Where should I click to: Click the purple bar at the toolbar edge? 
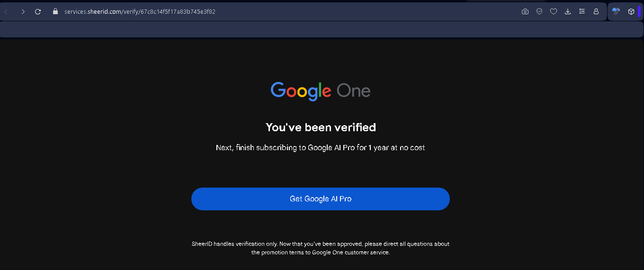[x=639, y=11]
